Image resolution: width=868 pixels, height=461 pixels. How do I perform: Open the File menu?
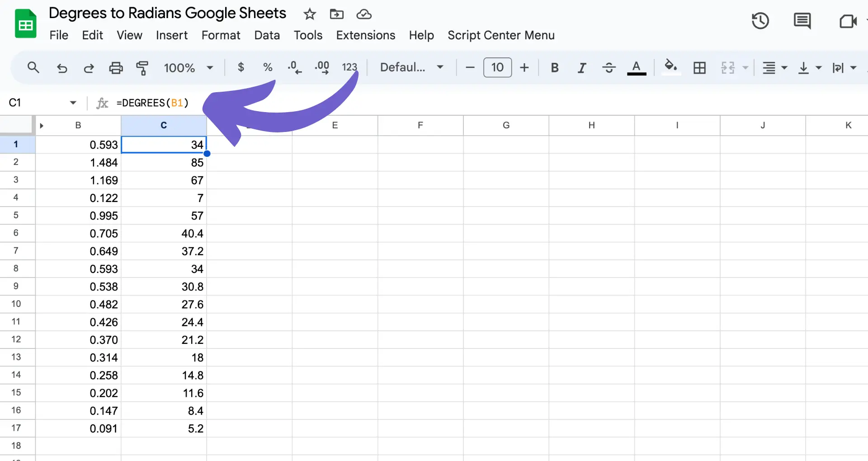click(59, 35)
